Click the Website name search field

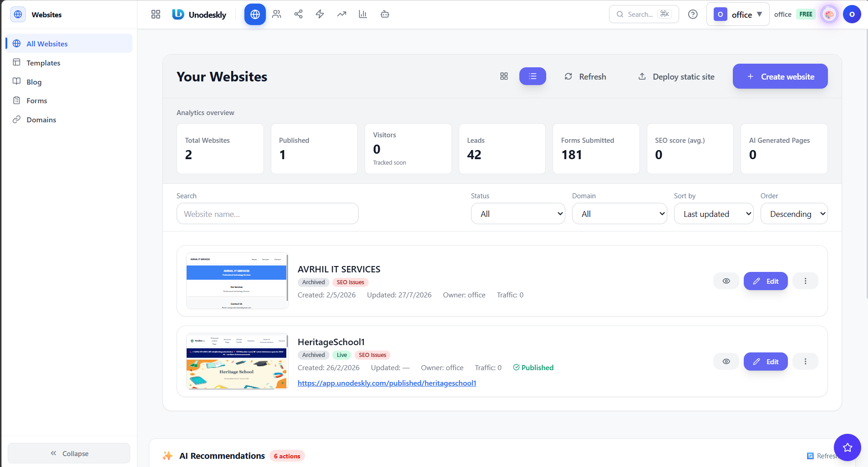coord(268,214)
